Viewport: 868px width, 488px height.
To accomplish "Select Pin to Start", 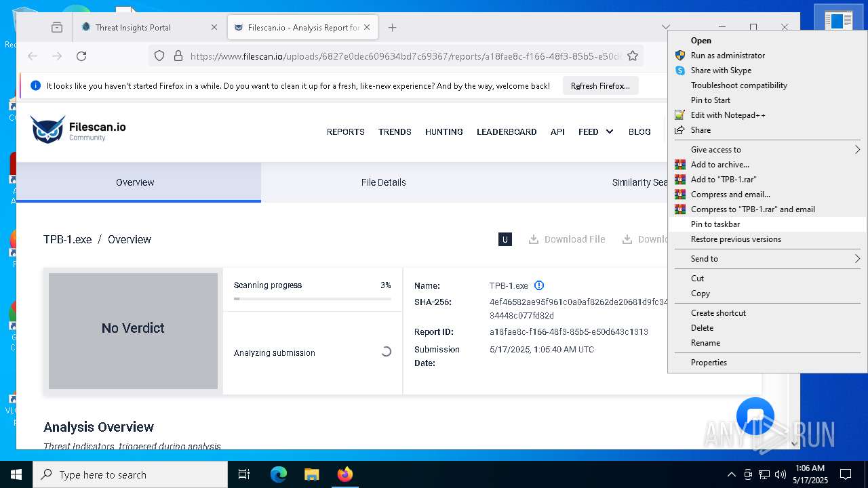I will point(768,100).
